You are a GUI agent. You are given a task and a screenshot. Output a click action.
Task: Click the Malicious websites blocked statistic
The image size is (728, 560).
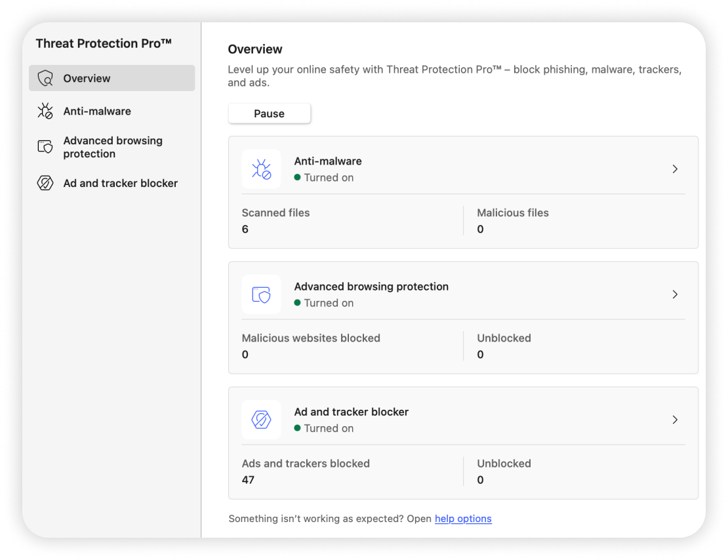311,338
